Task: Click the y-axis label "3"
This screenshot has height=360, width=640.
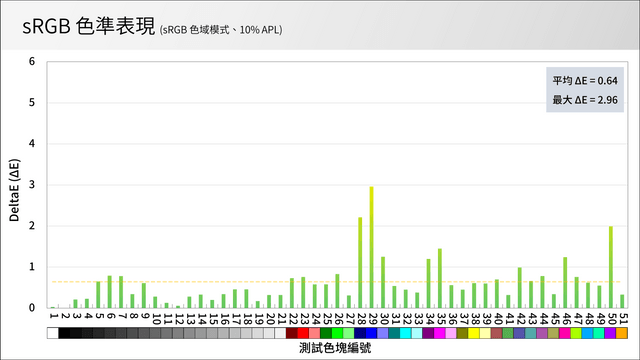Action: tap(32, 185)
